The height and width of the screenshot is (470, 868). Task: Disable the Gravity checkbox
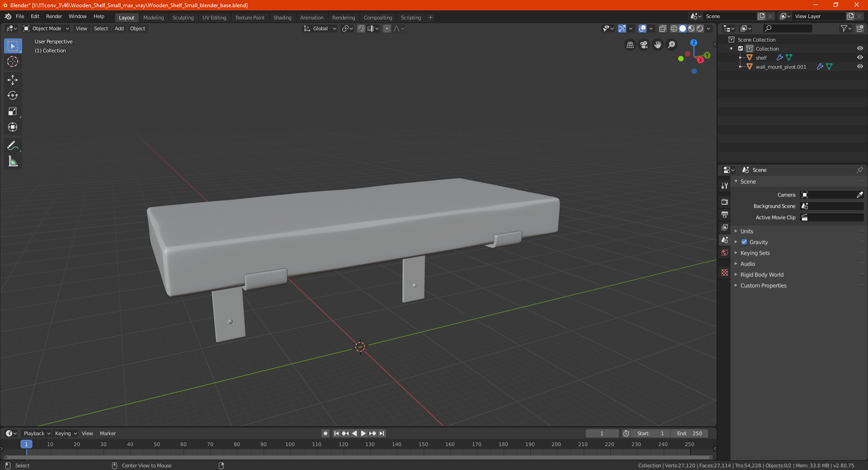[x=744, y=242]
